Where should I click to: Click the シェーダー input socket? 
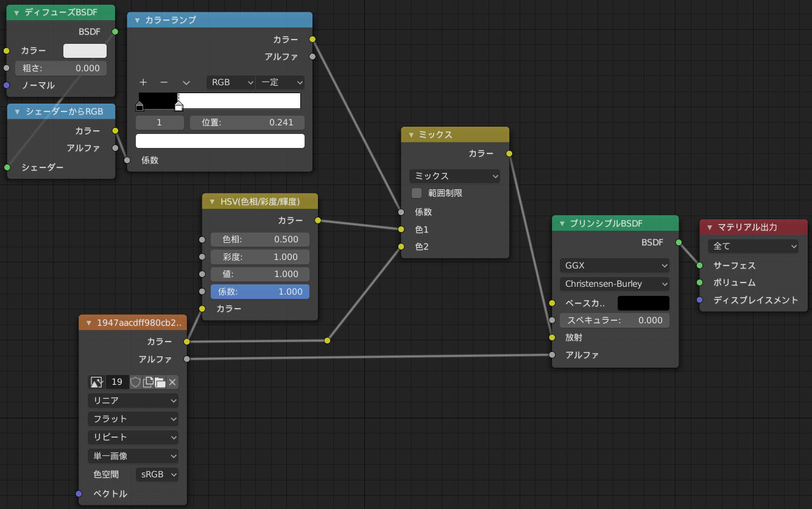[x=7, y=167]
